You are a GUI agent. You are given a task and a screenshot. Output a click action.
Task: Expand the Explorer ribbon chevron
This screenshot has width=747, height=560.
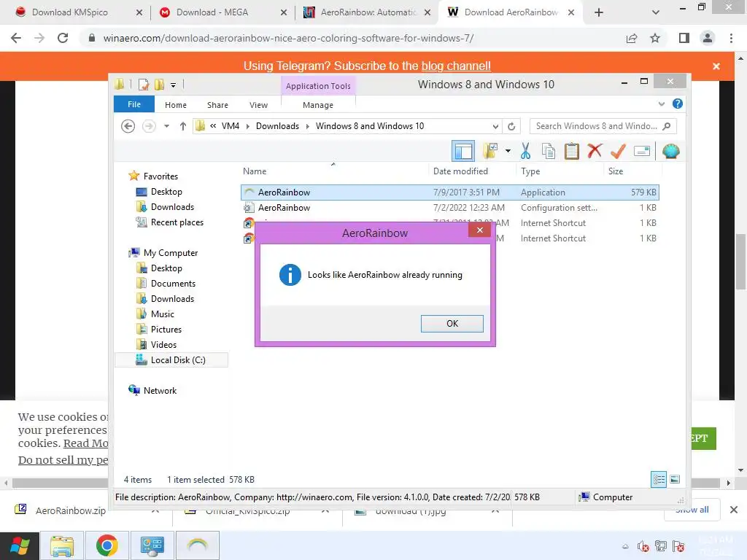[661, 104]
